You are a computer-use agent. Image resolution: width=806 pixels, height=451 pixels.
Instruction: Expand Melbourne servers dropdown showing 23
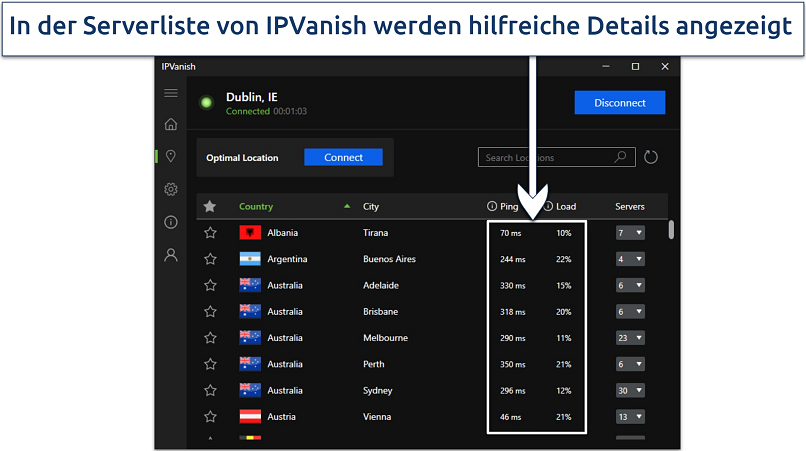click(630, 338)
